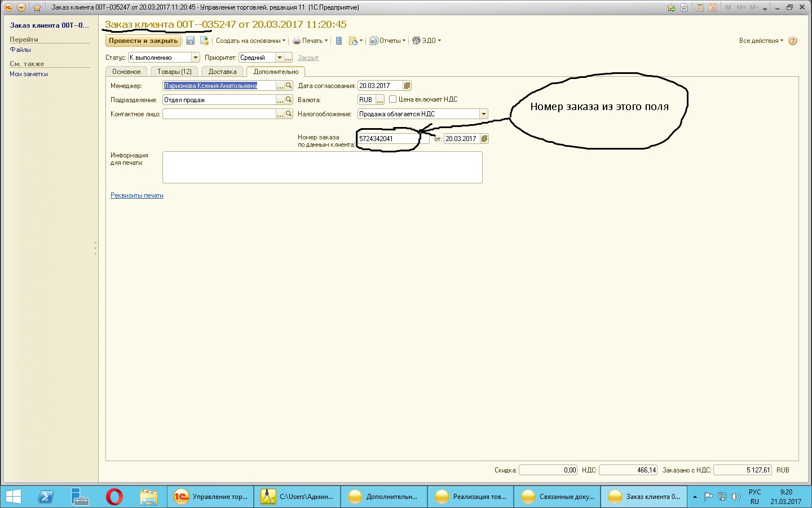Click the Номер заказа по данным клиента field
Viewport: 812px width, 508px height.
click(389, 139)
